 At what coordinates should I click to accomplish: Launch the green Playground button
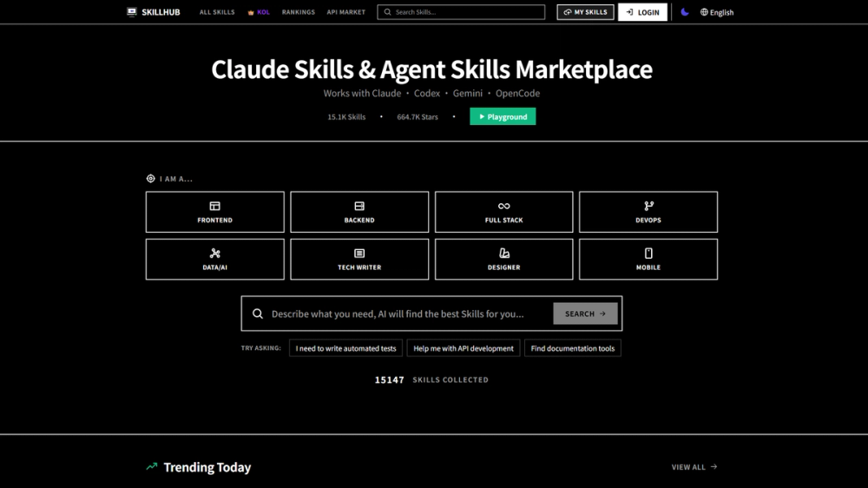coord(503,116)
